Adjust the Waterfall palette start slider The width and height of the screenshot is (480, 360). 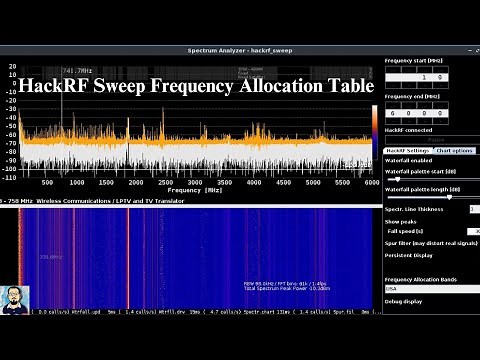pos(433,179)
